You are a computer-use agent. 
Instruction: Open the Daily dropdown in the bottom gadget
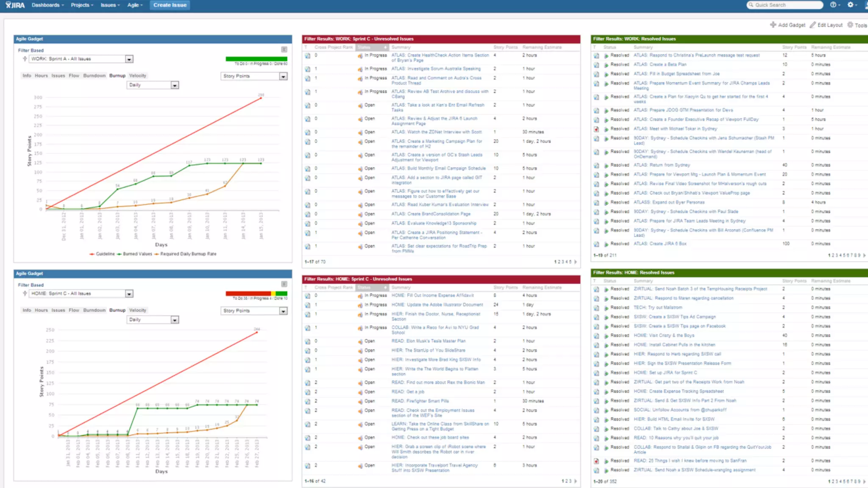coord(175,320)
